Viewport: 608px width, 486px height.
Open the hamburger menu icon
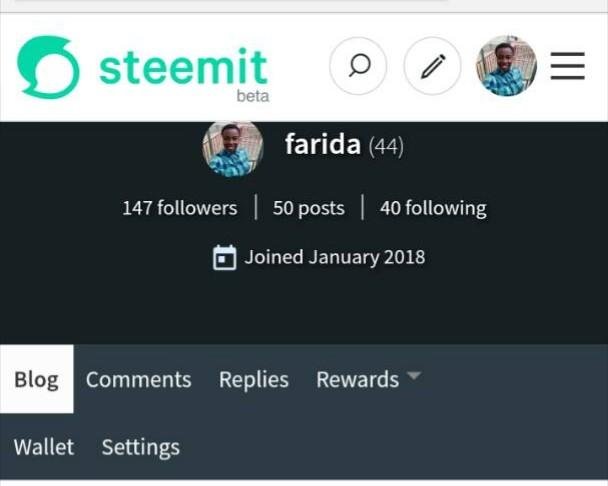coord(567,67)
